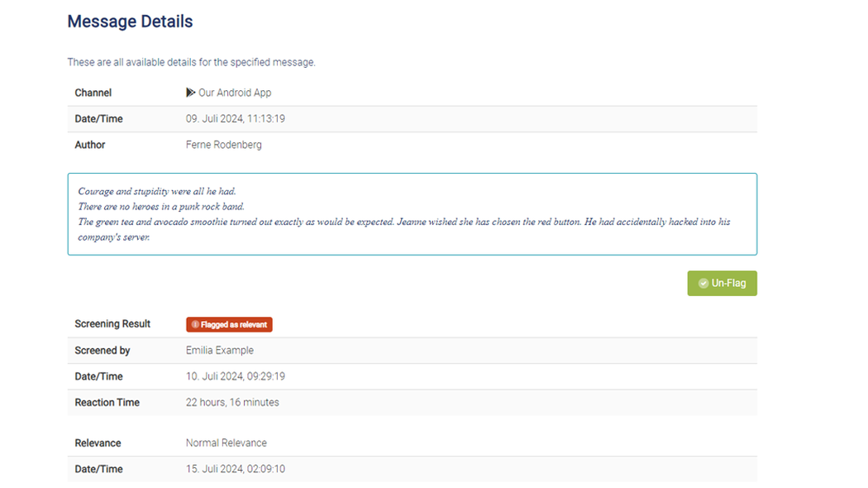
Task: Click the checkmark icon in Un-Flag button
Action: (703, 283)
